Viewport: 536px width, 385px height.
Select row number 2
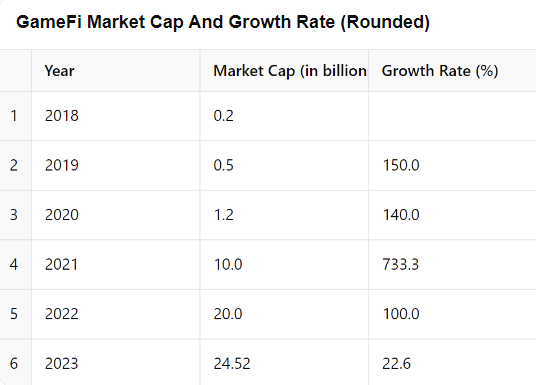[15, 165]
